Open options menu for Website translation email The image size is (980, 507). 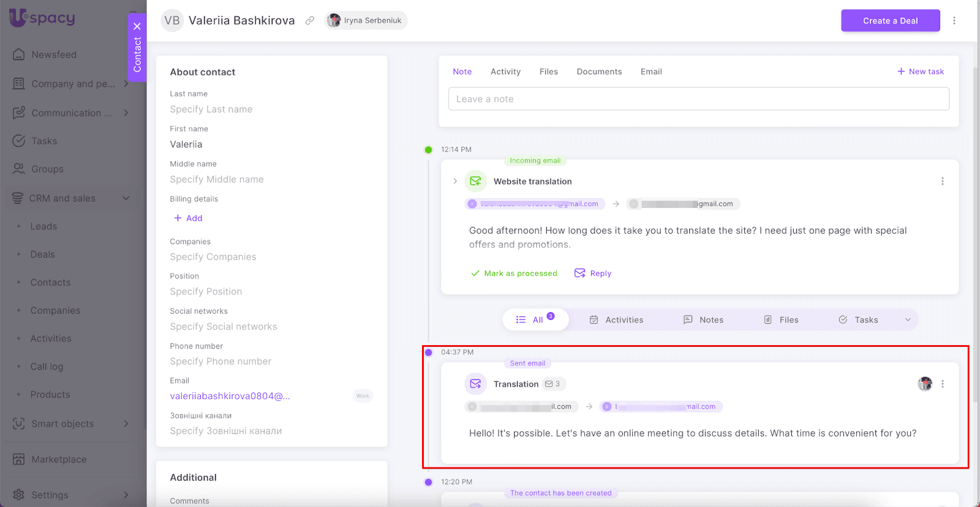[x=942, y=181]
